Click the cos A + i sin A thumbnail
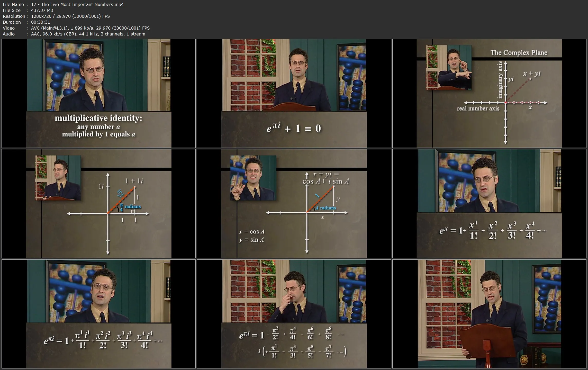This screenshot has height=370, width=588. pyautogui.click(x=294, y=203)
